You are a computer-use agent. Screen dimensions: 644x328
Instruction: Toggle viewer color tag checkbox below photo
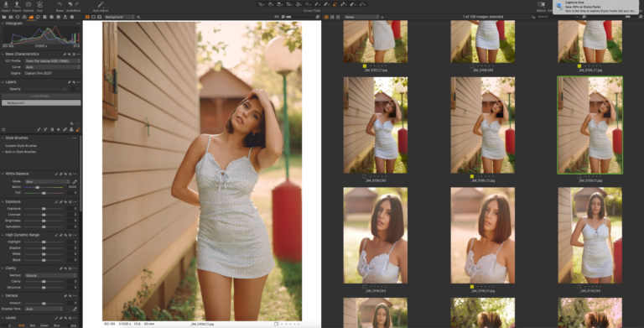pyautogui.click(x=276, y=324)
